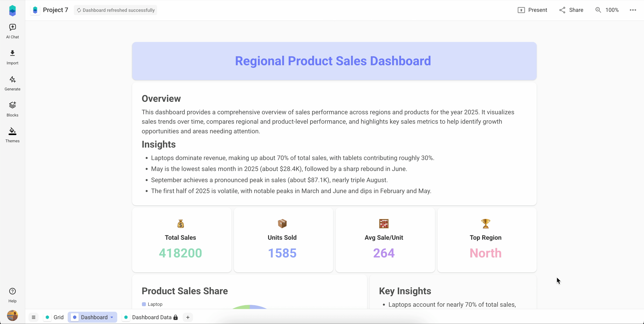Select the Import tool in the sidebar
The image size is (644, 324).
click(12, 57)
